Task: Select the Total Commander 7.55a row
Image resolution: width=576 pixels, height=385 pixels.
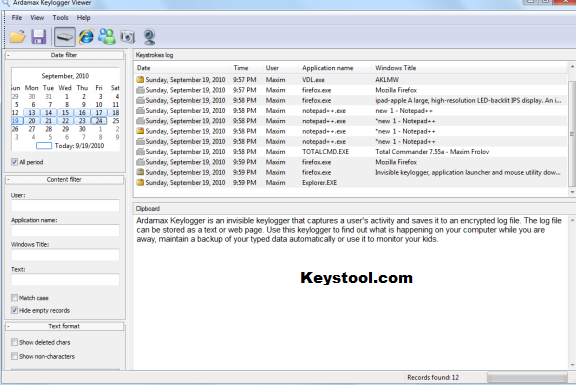Action: (351, 152)
